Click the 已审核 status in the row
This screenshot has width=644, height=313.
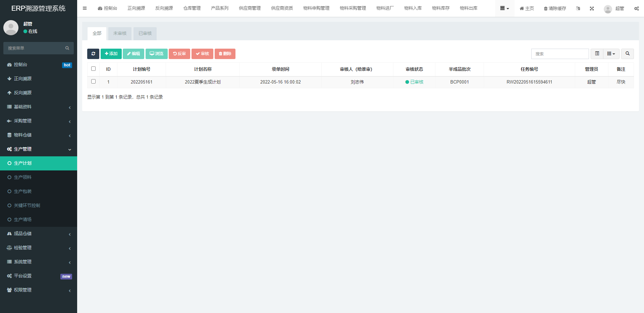click(x=414, y=82)
